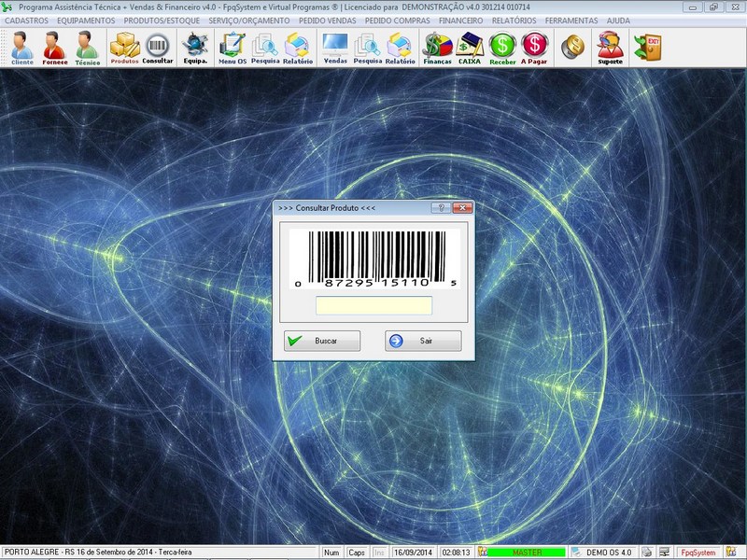Click Pesquisa icon right of Vendas
This screenshot has width=747, height=560.
pyautogui.click(x=367, y=48)
